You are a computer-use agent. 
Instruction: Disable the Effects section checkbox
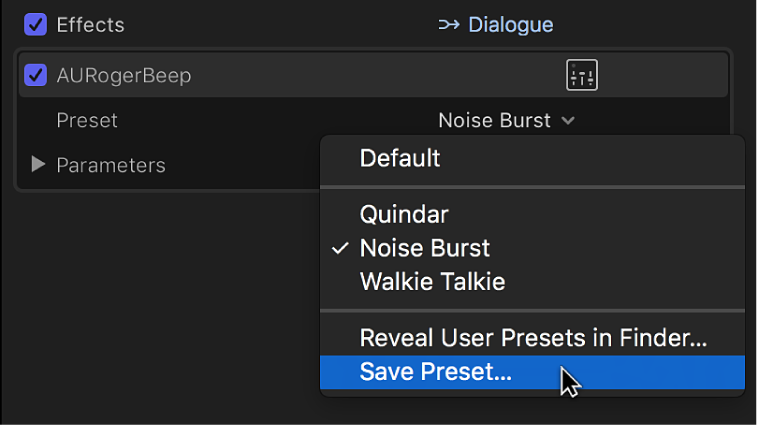[35, 24]
